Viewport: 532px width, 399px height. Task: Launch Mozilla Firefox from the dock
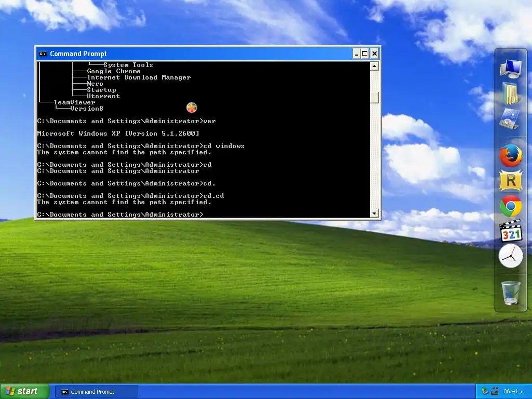coord(511,155)
